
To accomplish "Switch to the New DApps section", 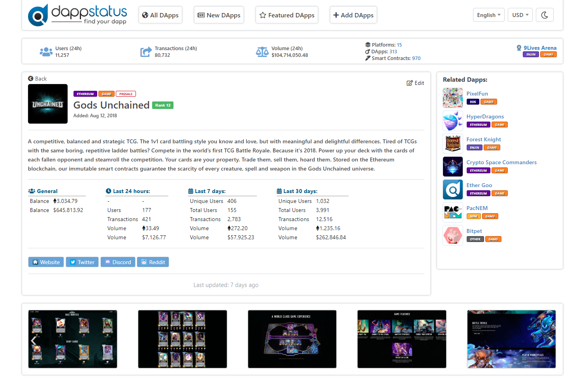I will click(x=219, y=15).
